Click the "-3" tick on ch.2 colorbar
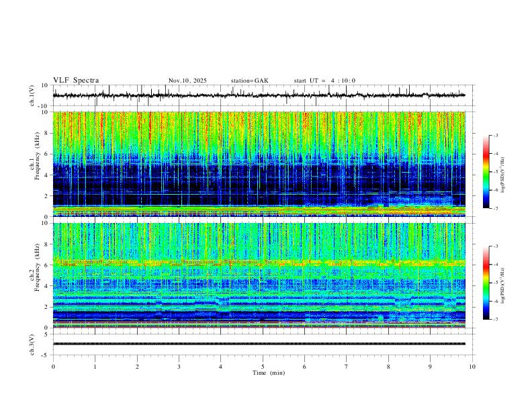Viewport: 532px width, 411px height. pos(495,246)
